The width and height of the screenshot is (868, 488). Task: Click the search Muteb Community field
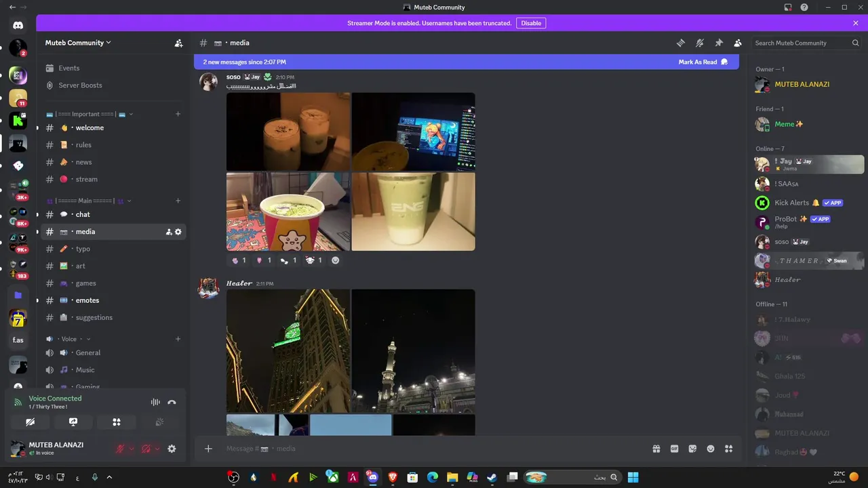tap(807, 43)
